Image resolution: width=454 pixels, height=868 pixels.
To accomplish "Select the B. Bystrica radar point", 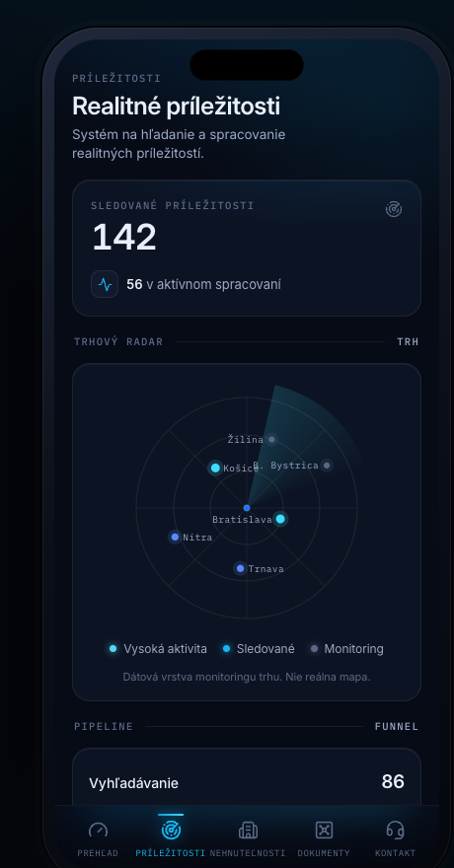I will pyautogui.click(x=327, y=466).
